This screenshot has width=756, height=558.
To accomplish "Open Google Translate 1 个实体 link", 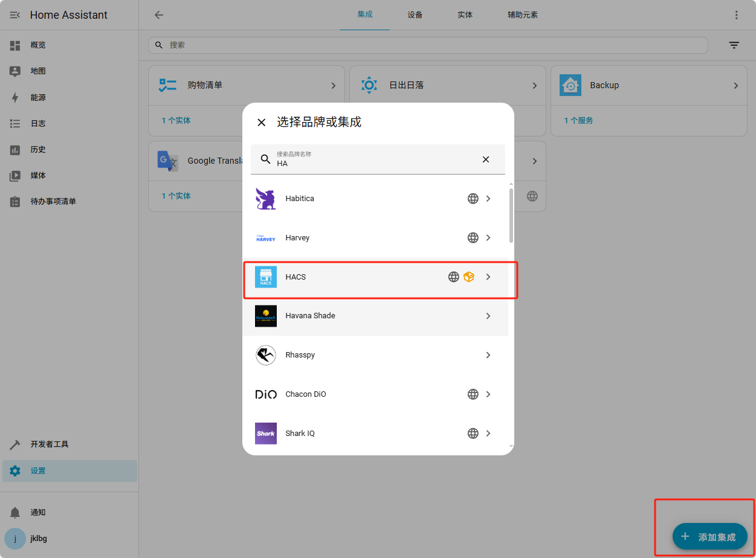I will [176, 196].
